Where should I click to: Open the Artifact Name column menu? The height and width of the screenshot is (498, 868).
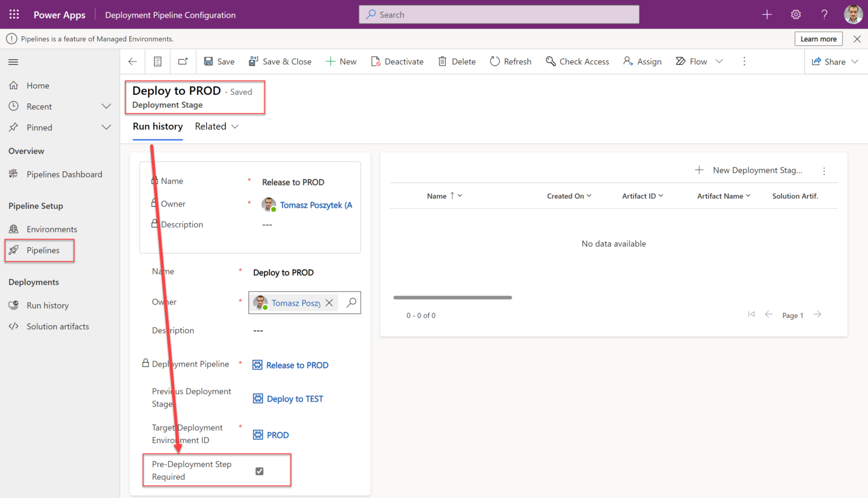coord(724,196)
